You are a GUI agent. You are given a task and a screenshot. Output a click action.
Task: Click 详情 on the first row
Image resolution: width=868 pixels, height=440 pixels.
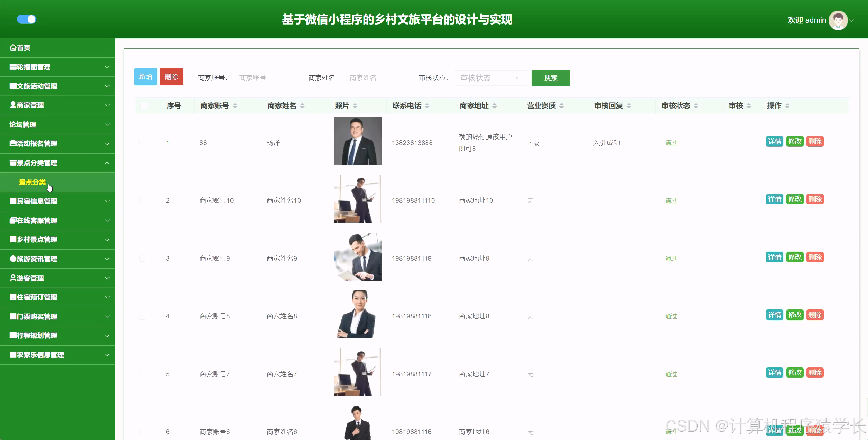775,141
